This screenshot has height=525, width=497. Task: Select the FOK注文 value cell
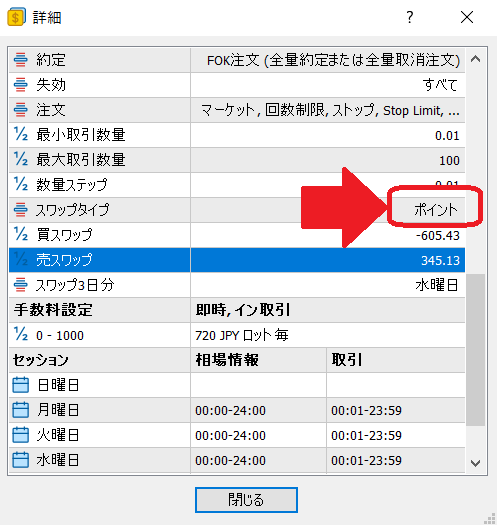tap(328, 60)
